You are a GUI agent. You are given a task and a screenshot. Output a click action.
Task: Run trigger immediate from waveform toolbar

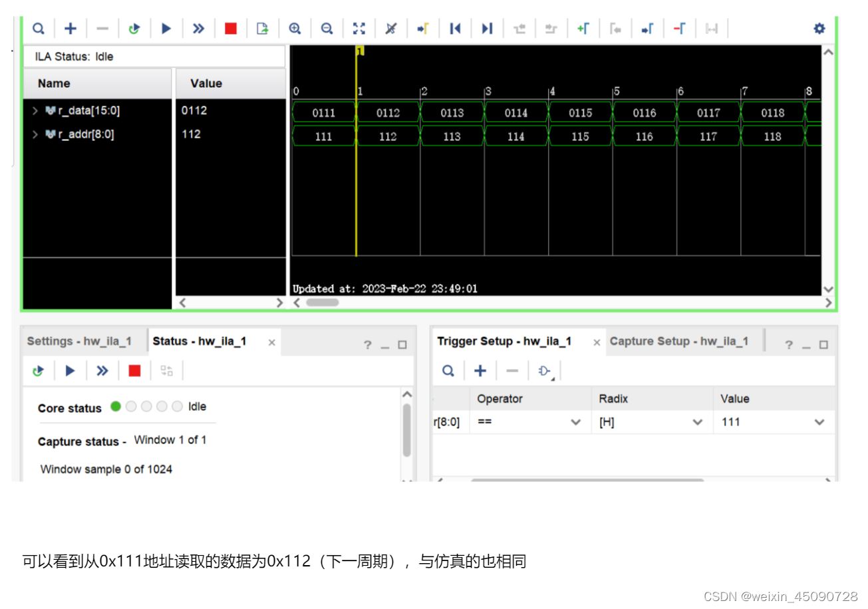pos(198,29)
